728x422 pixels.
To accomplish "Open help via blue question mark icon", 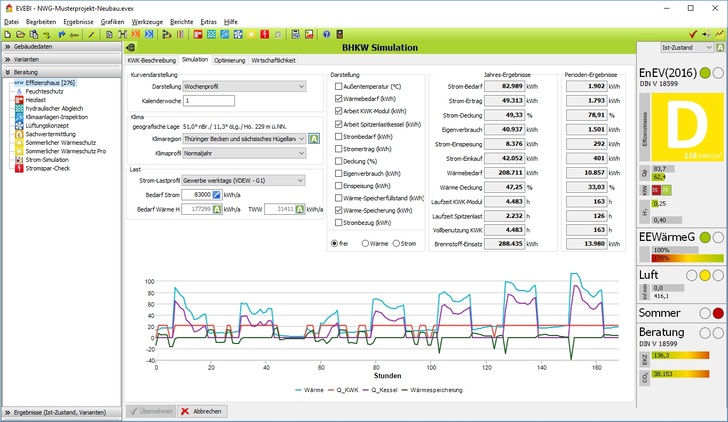I will pyautogui.click(x=326, y=34).
